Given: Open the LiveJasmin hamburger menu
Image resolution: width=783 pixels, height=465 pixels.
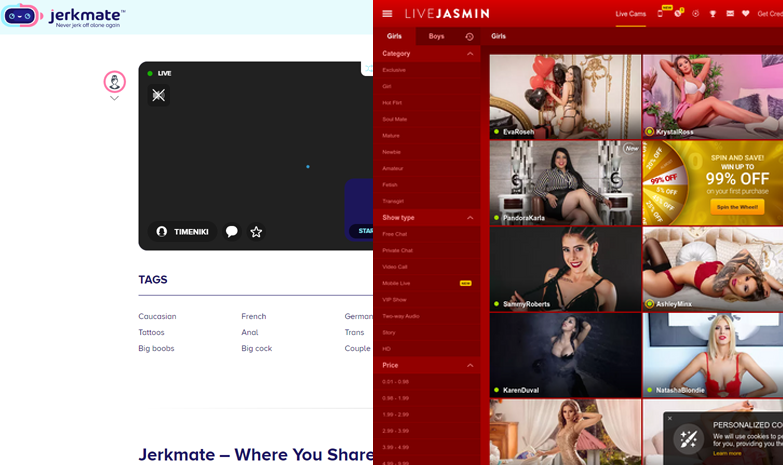Looking at the screenshot, I should point(387,14).
